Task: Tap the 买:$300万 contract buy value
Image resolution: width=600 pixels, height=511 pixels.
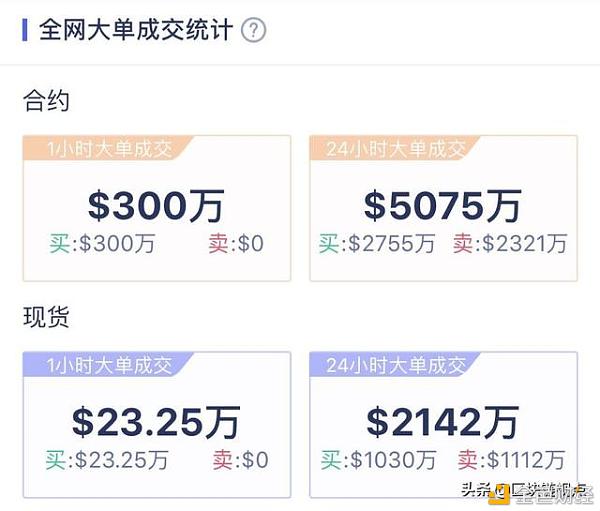Action: pos(102,243)
